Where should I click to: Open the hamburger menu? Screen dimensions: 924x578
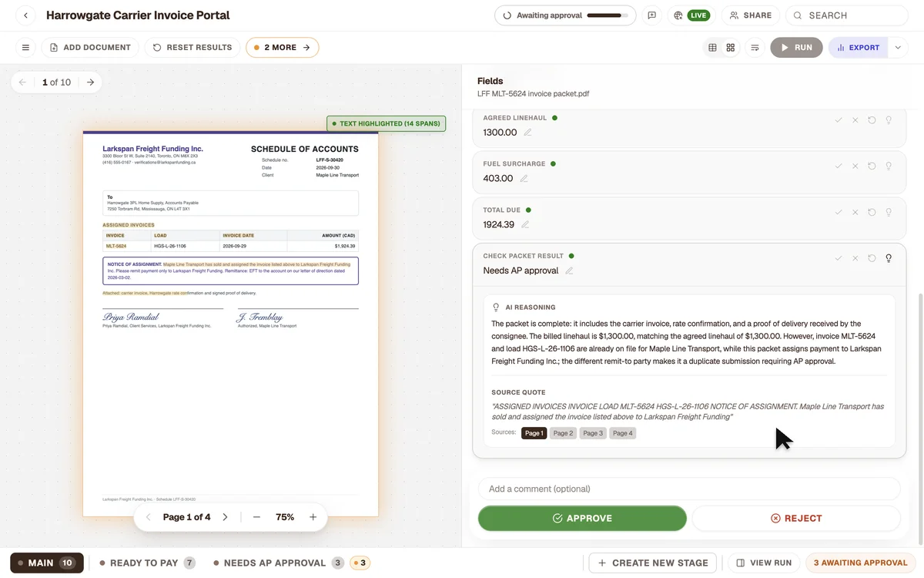[25, 48]
